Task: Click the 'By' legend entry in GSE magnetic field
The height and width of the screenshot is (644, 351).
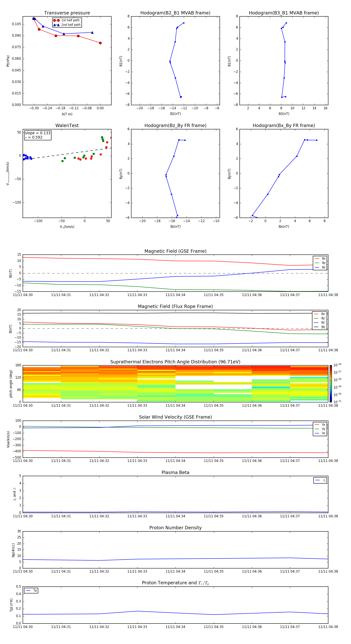Action: pos(320,263)
